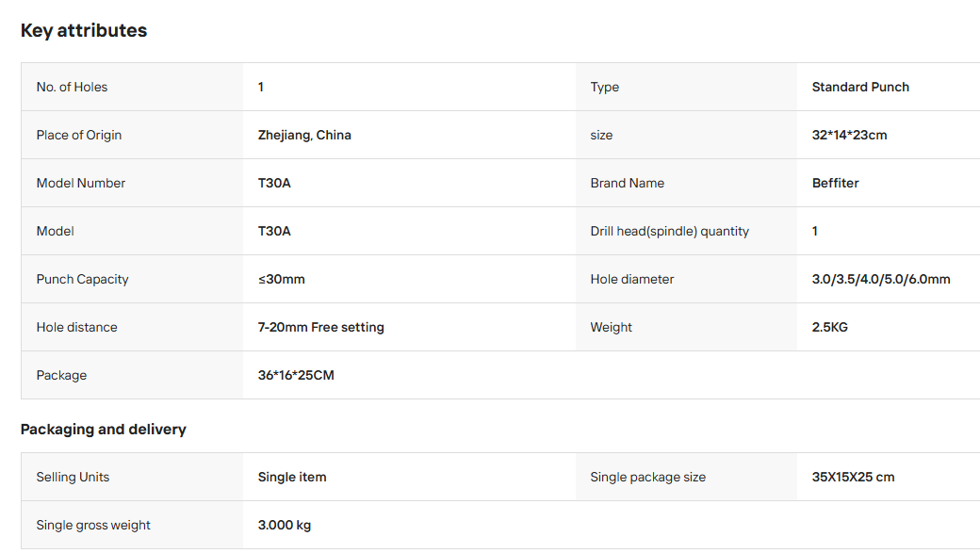The height and width of the screenshot is (553, 980).
Task: Click the 'Package' attribute label
Action: point(61,376)
